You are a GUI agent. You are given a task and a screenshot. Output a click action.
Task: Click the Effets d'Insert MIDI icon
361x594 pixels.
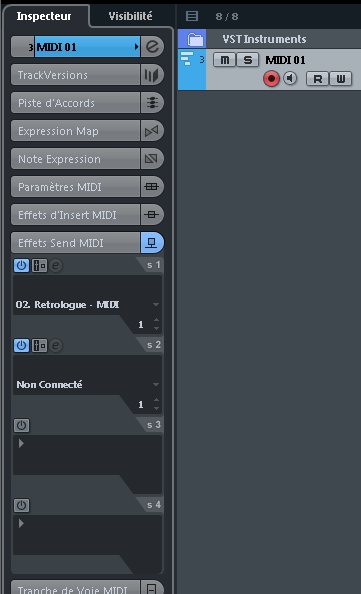click(152, 215)
